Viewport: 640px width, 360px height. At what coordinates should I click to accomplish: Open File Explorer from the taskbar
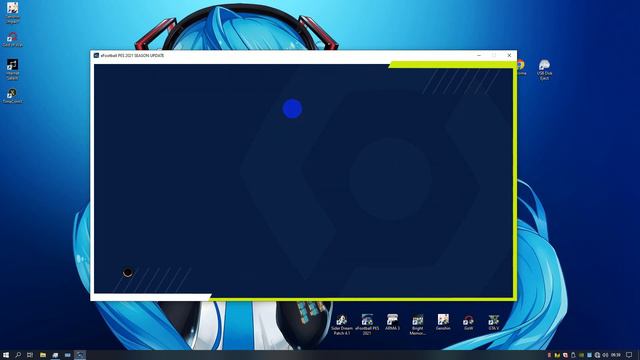click(42, 355)
